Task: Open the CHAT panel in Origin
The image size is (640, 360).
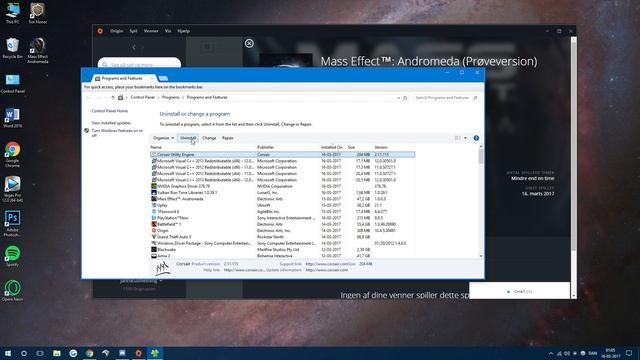Action: click(x=519, y=291)
